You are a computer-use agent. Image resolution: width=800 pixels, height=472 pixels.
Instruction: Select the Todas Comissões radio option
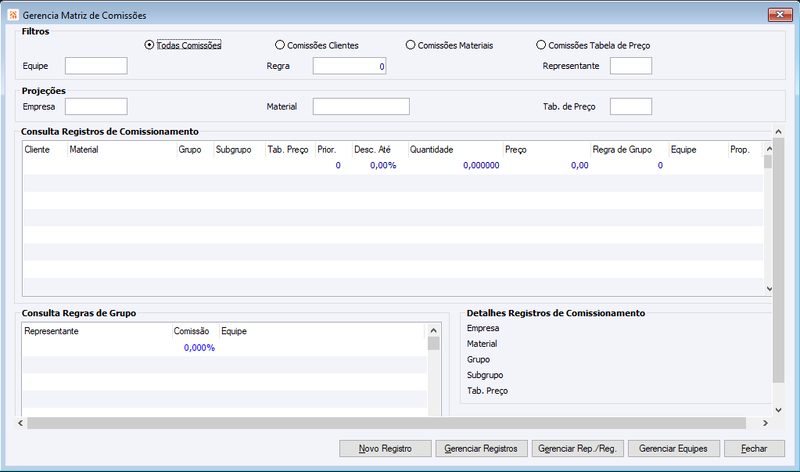click(x=183, y=45)
